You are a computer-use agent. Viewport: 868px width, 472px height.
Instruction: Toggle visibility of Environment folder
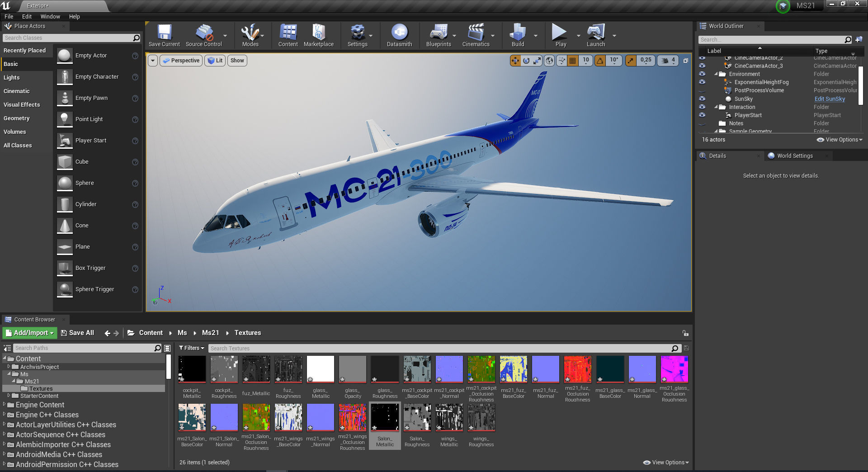pyautogui.click(x=702, y=74)
